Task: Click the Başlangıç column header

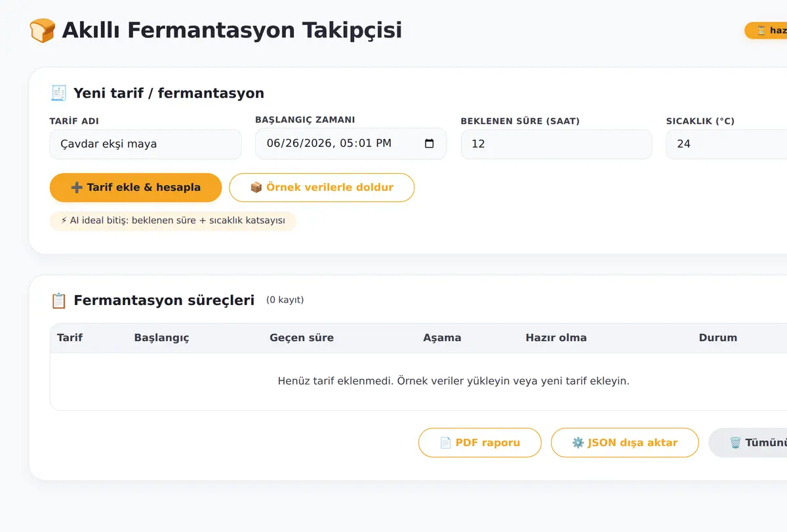Action: point(161,338)
